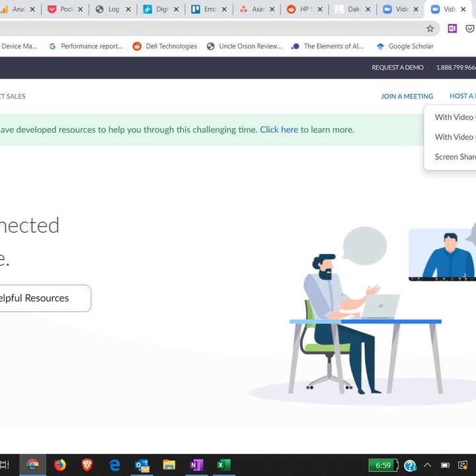
Task: Launch Firefox from the taskbar
Action: pos(59,465)
